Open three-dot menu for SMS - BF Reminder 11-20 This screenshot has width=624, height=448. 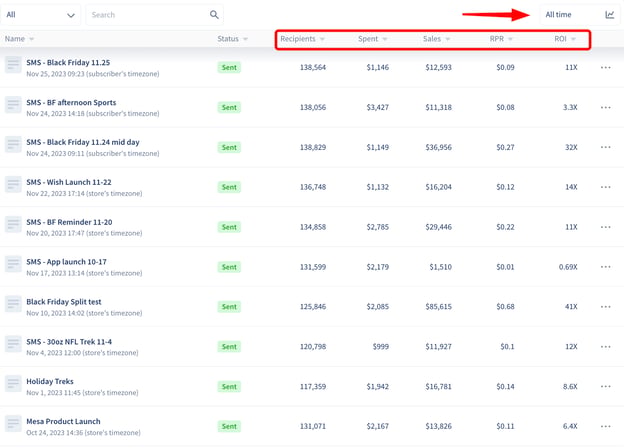pyautogui.click(x=606, y=227)
